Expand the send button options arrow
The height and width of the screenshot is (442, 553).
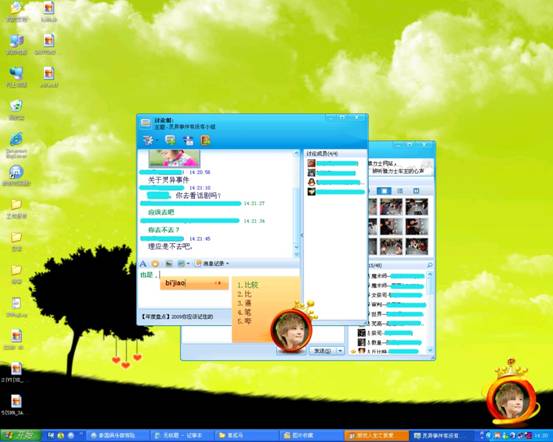click(340, 351)
